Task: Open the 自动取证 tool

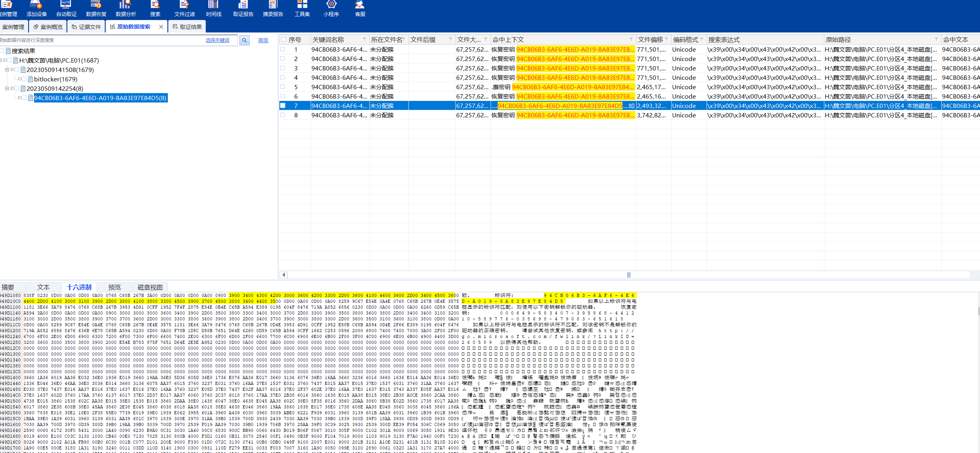Action: (66, 8)
